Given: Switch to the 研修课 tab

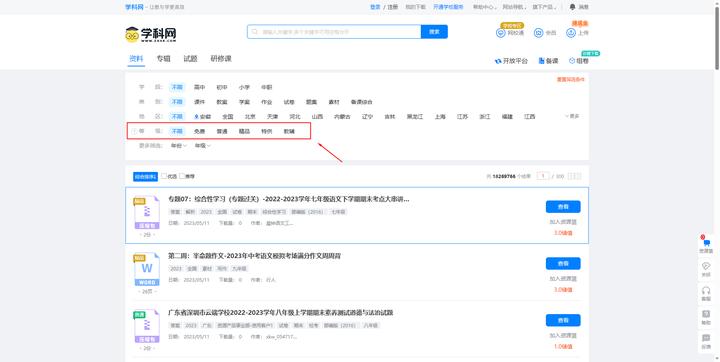Looking at the screenshot, I should pyautogui.click(x=221, y=59).
